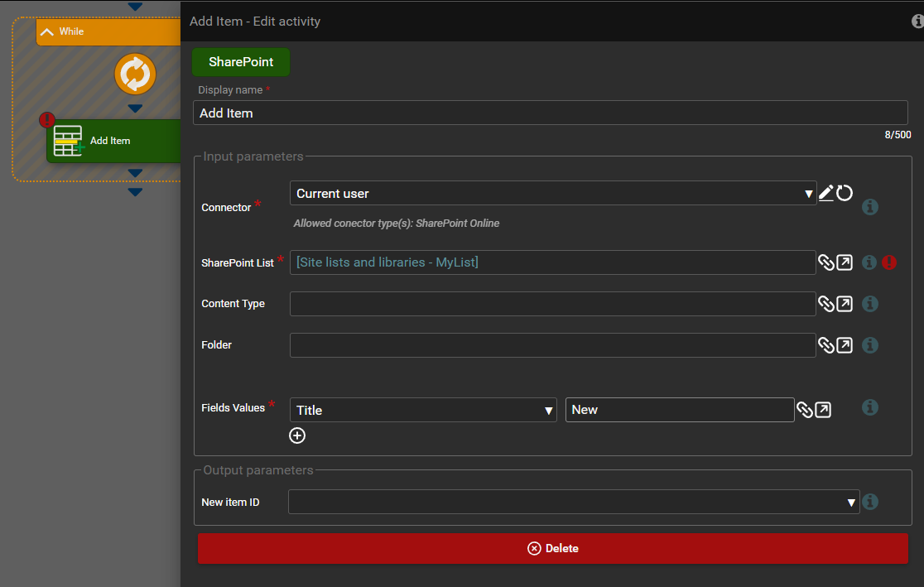Screen dimensions: 924x587
Task: Click the edit connector pencil icon
Action: click(825, 193)
